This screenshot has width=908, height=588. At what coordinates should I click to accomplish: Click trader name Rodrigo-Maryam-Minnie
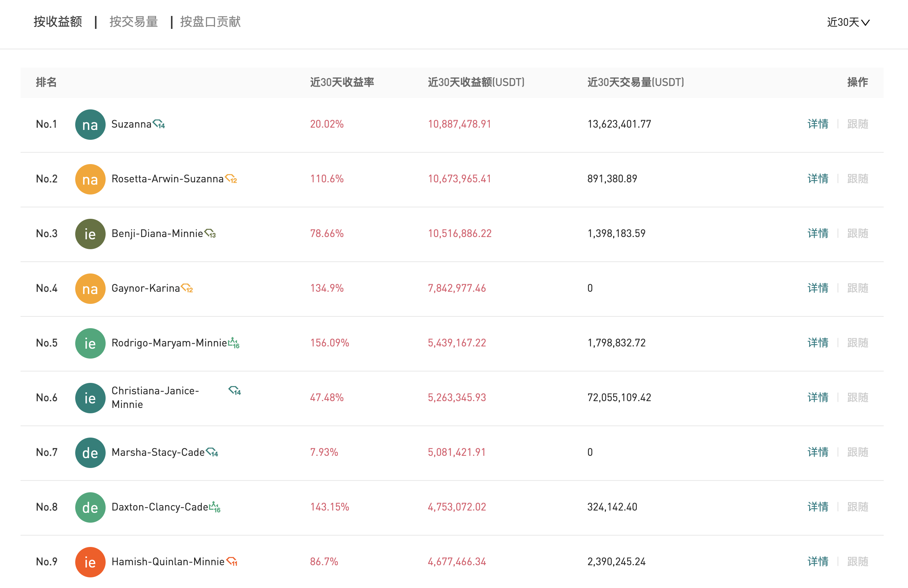(169, 343)
